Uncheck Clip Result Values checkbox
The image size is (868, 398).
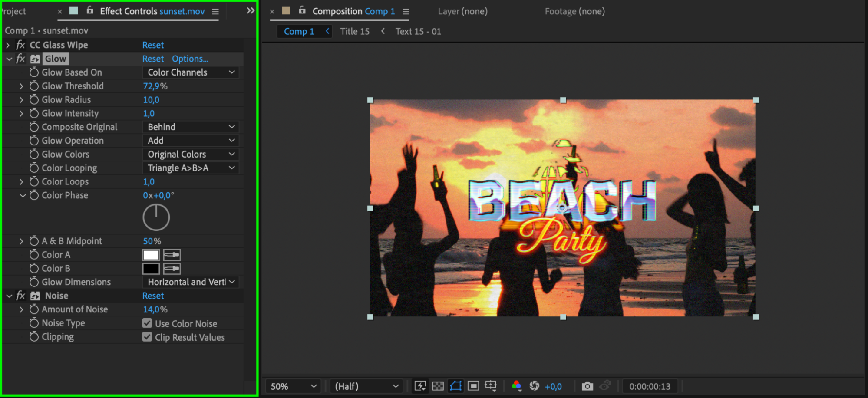[x=147, y=337]
